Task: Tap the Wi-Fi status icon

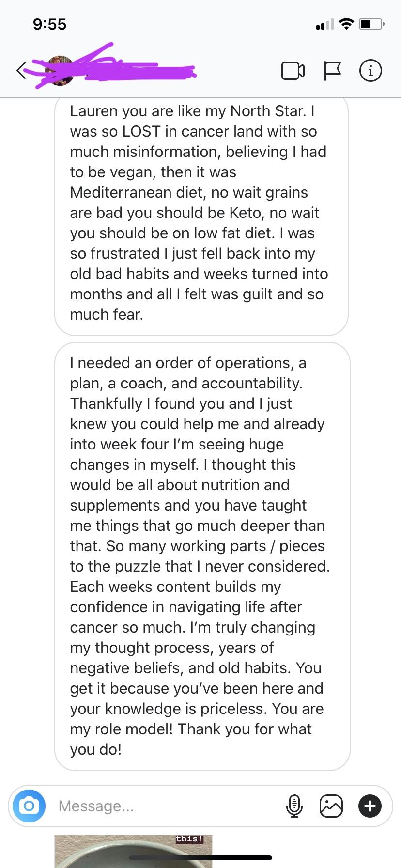Action: pos(346,24)
